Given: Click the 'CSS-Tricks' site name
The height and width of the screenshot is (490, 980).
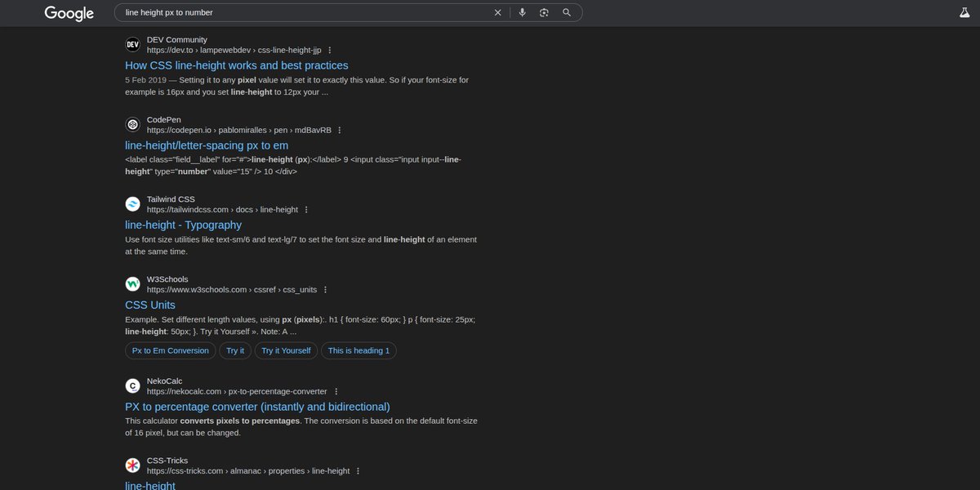Looking at the screenshot, I should pos(167,461).
